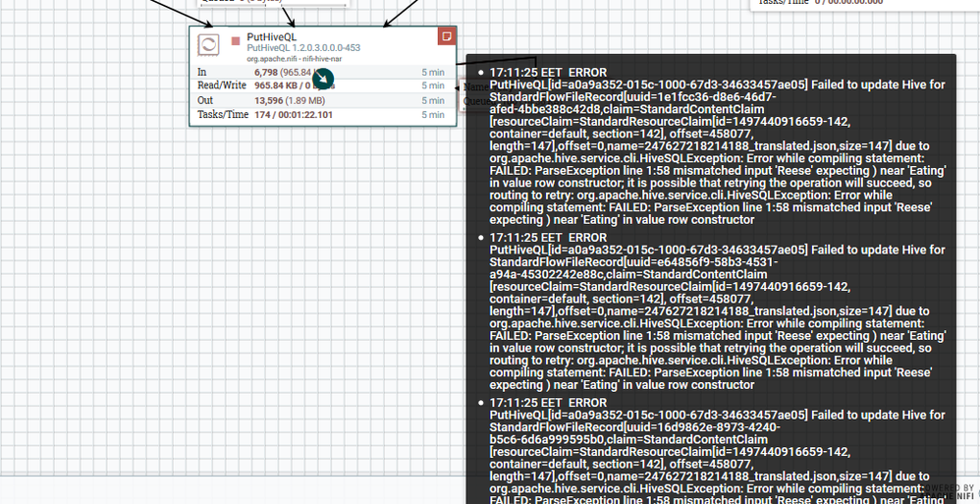Open the red bulletin icon on PutHiveQL

[446, 36]
